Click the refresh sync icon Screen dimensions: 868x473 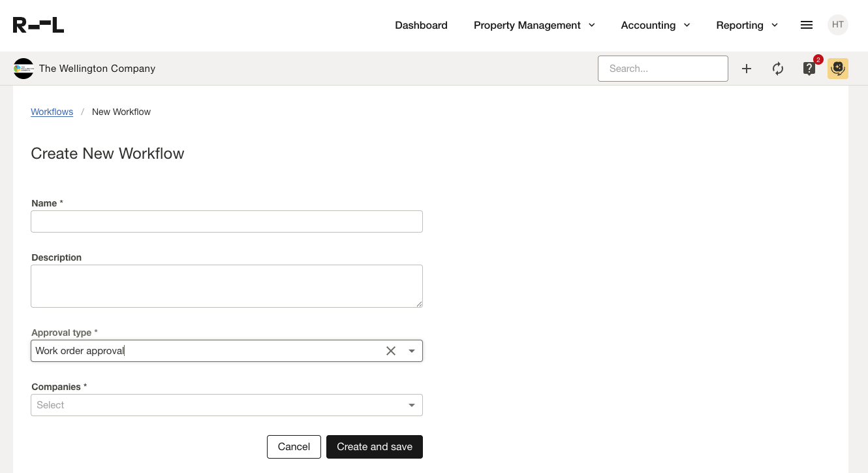pyautogui.click(x=778, y=69)
